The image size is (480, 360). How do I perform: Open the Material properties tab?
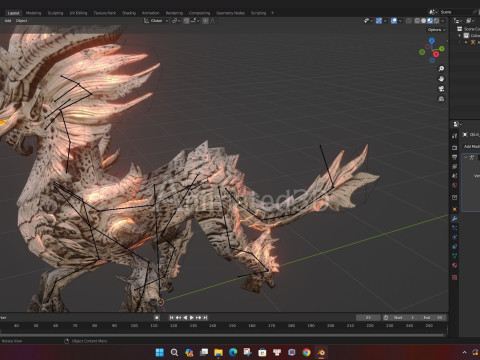point(454,265)
